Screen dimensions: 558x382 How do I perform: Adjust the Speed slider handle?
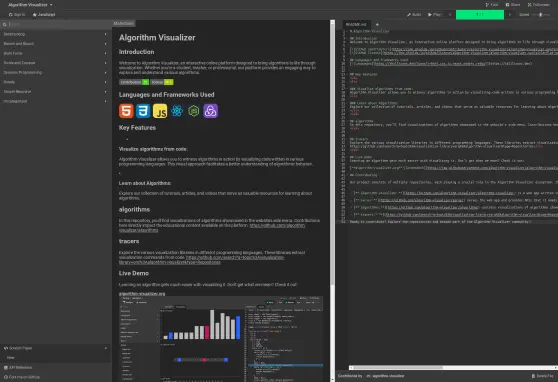click(541, 15)
